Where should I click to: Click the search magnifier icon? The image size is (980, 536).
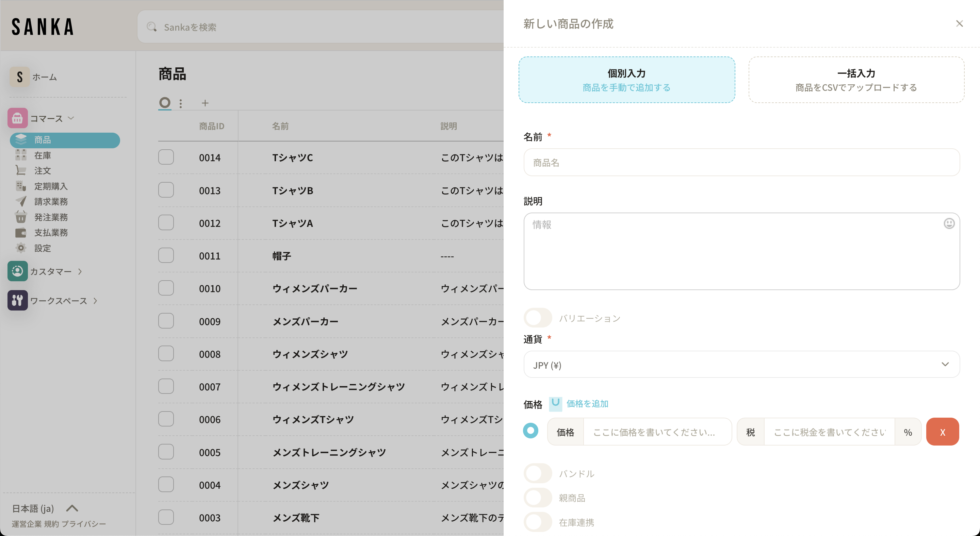click(152, 27)
